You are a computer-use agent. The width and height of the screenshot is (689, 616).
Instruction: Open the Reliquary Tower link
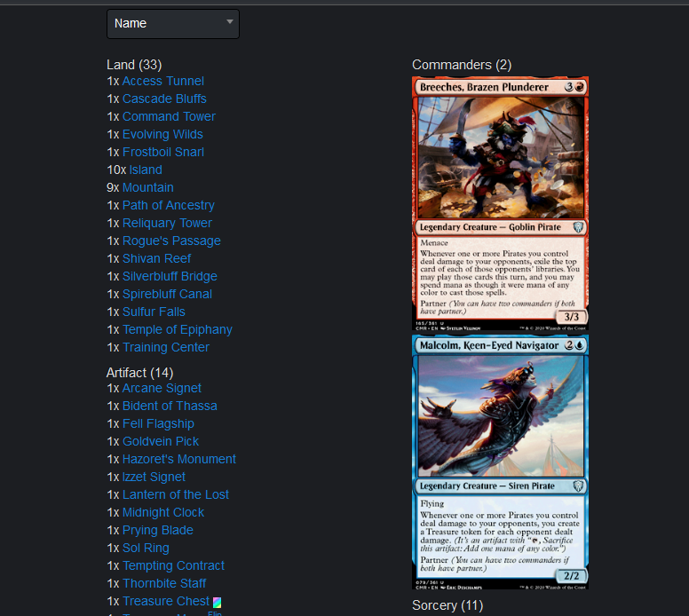[167, 223]
